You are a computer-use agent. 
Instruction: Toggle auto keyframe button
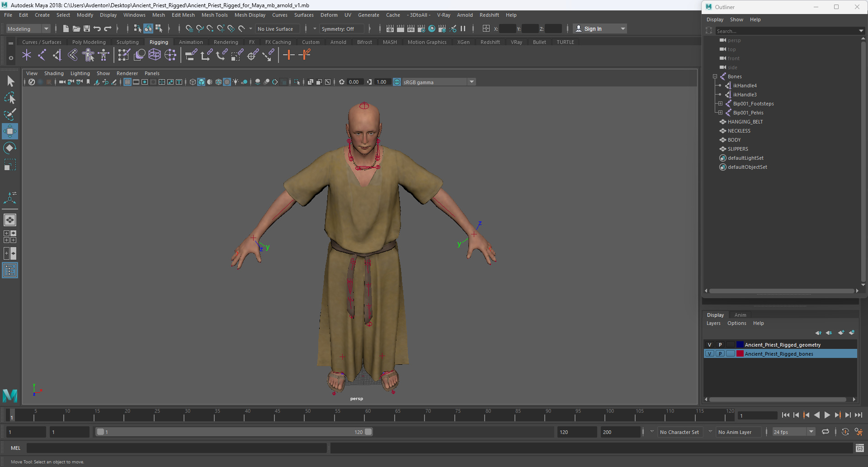tap(845, 432)
